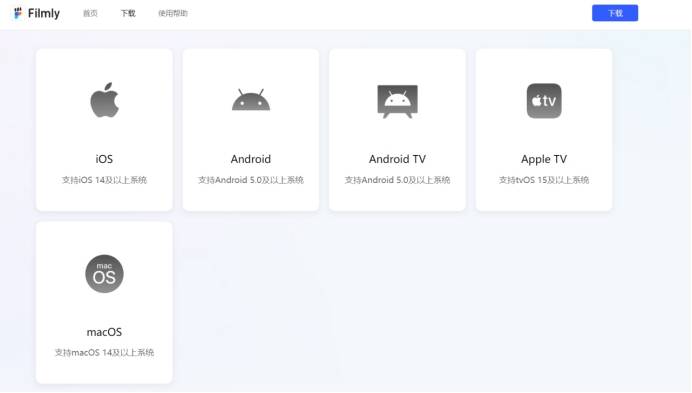Click the Android robot icon
The height and width of the screenshot is (393, 692).
pyautogui.click(x=251, y=100)
